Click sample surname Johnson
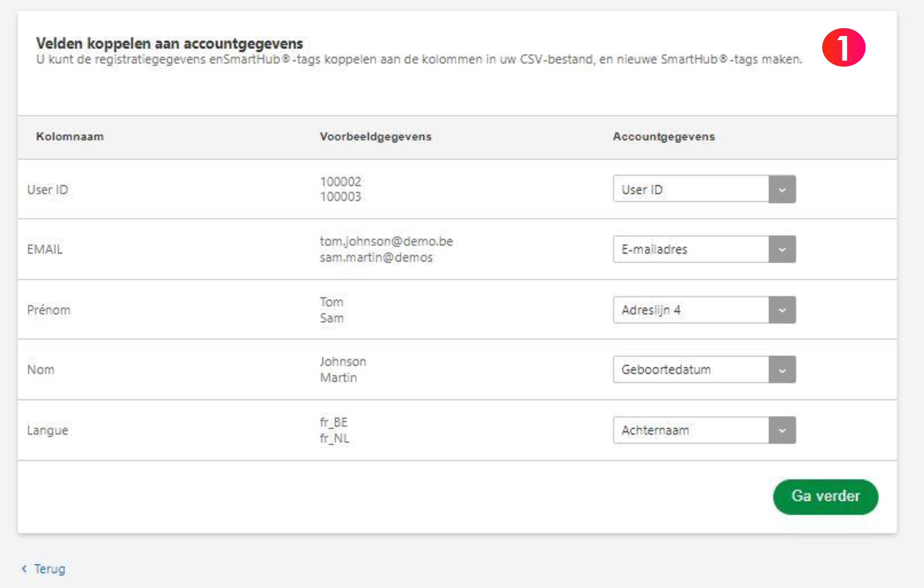Image resolution: width=924 pixels, height=588 pixels. (343, 361)
